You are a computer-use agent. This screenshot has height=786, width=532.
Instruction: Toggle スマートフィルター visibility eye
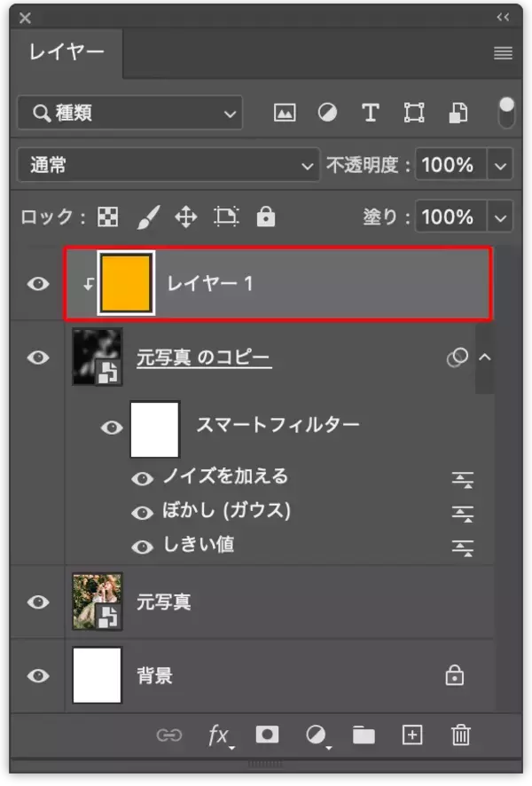pos(112,428)
